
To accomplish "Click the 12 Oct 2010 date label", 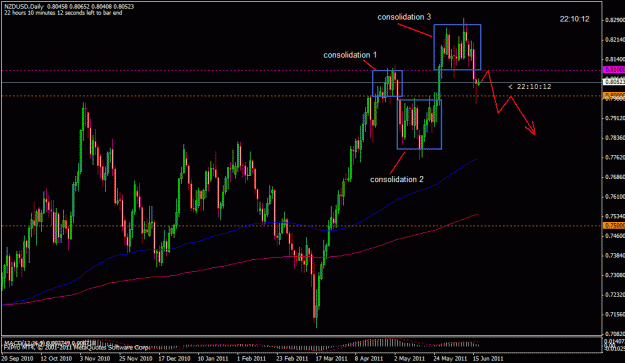I will tap(56, 358).
